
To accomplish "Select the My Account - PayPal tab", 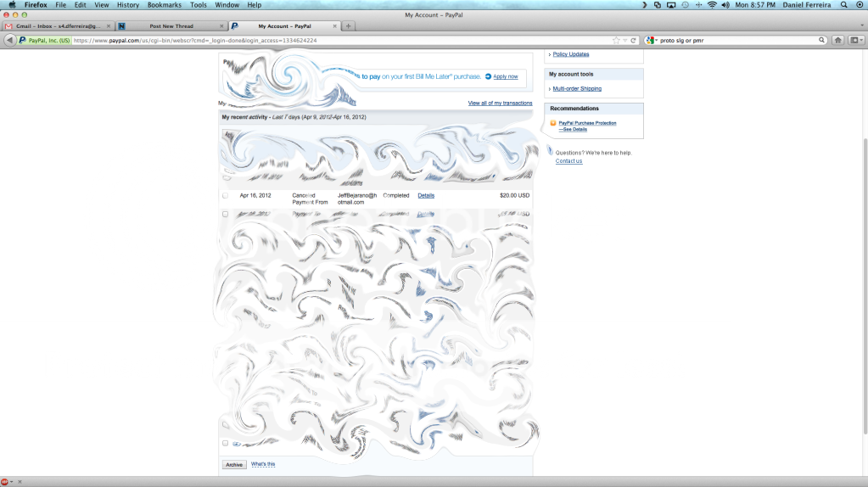I will coord(284,26).
